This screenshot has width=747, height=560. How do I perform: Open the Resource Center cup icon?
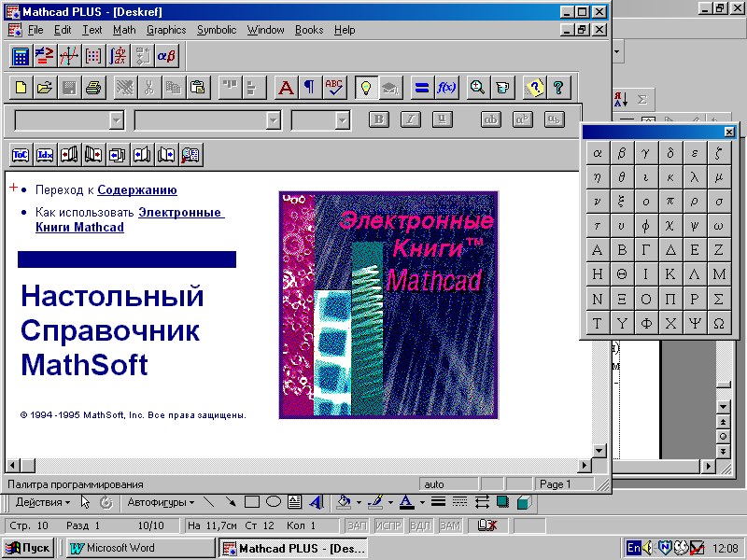(x=501, y=88)
